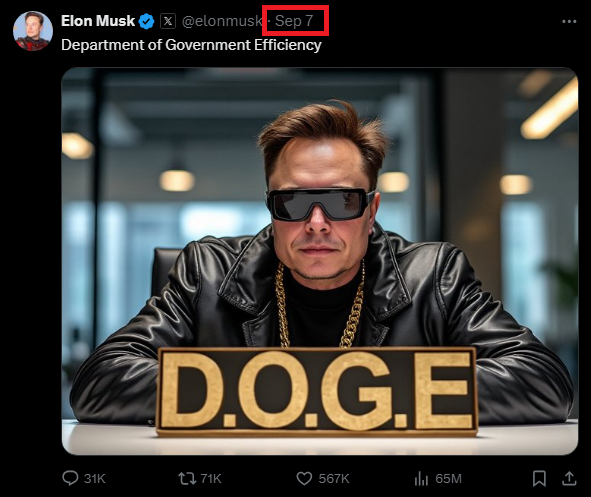The width and height of the screenshot is (591, 497).
Task: Like the post with heart icon
Action: (304, 479)
